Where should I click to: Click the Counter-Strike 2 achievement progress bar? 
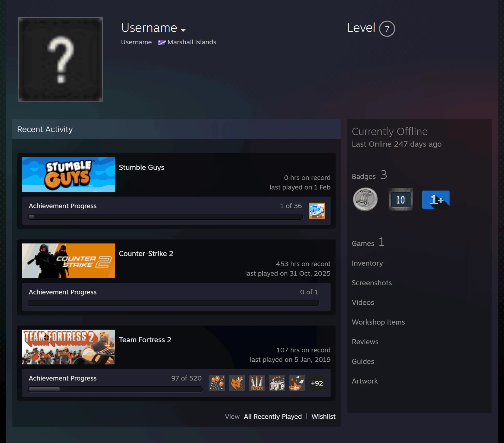(173, 303)
